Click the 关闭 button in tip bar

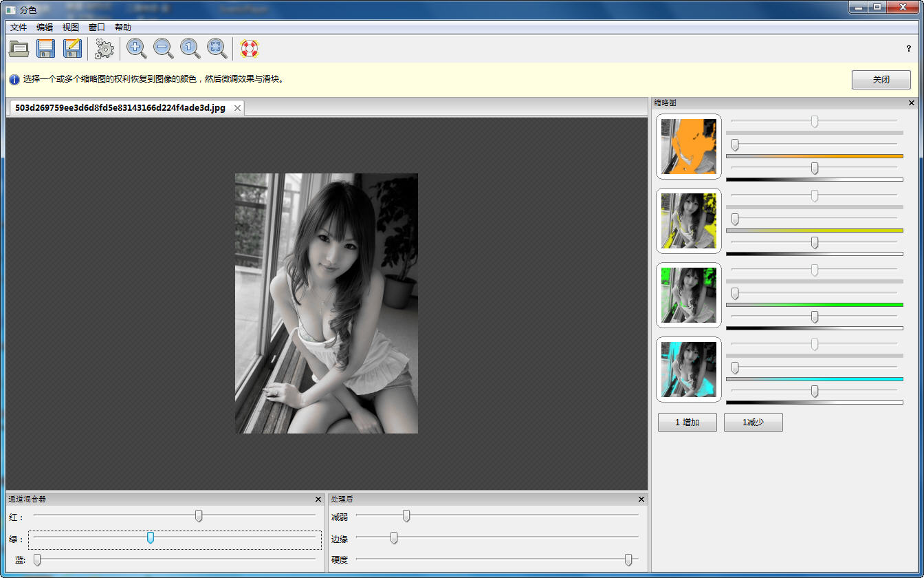pyautogui.click(x=881, y=80)
